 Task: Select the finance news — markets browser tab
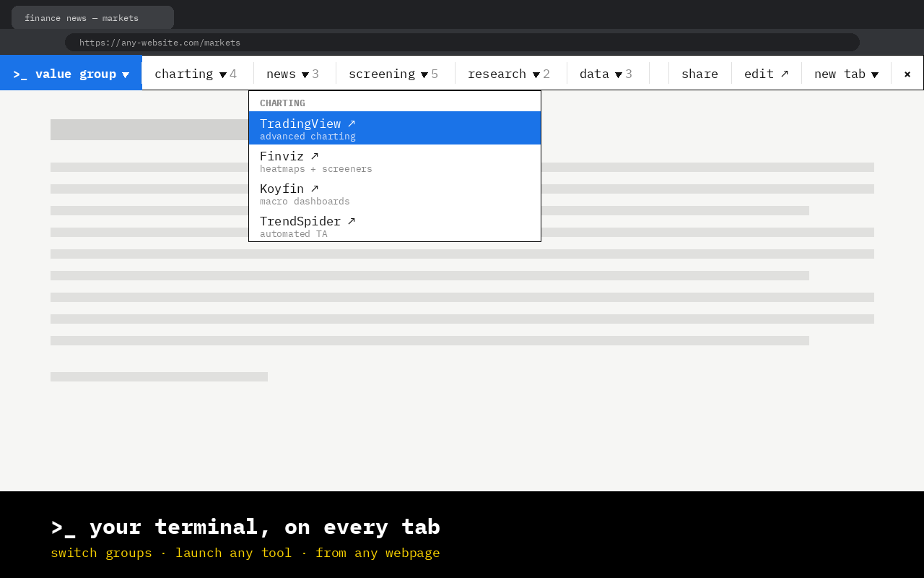[x=92, y=17]
